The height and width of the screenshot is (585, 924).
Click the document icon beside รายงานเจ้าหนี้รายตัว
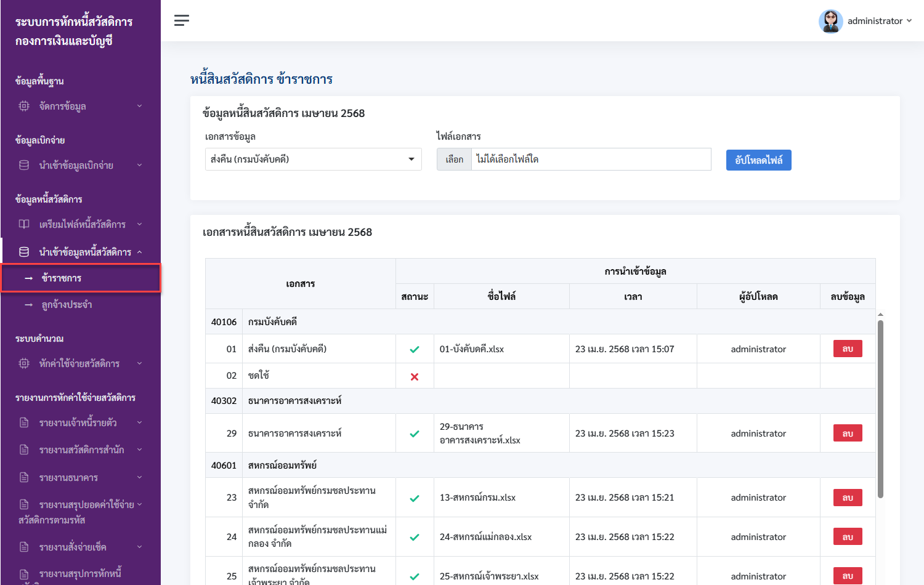24,422
